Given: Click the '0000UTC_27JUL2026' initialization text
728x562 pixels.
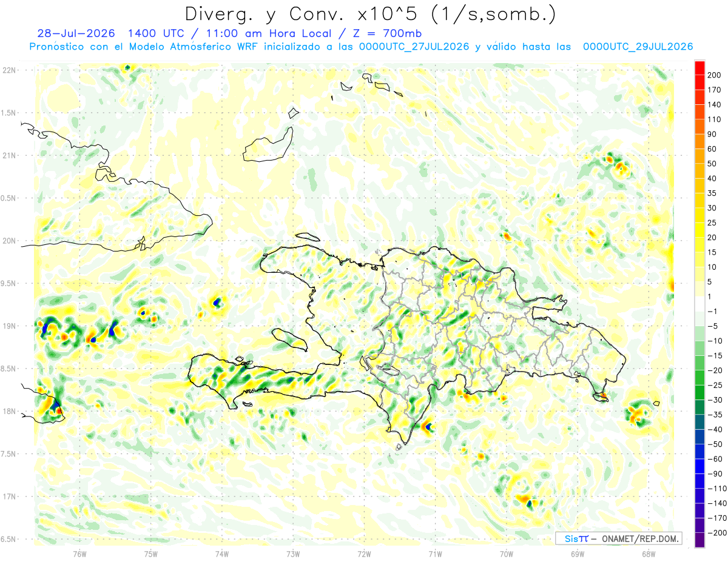Looking at the screenshot, I should 414,47.
